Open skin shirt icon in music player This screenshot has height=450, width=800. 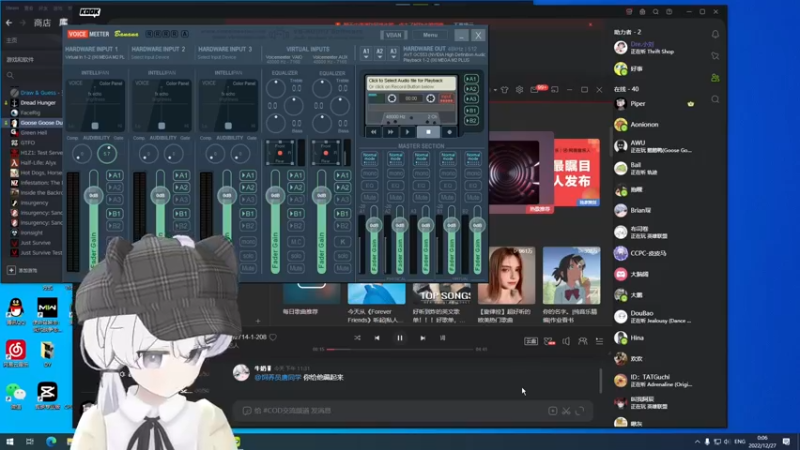[x=505, y=90]
